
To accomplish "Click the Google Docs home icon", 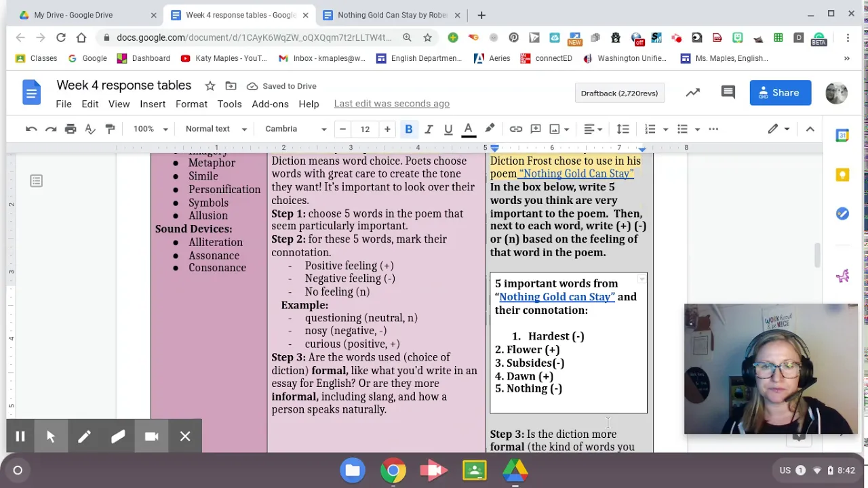I will point(31,93).
